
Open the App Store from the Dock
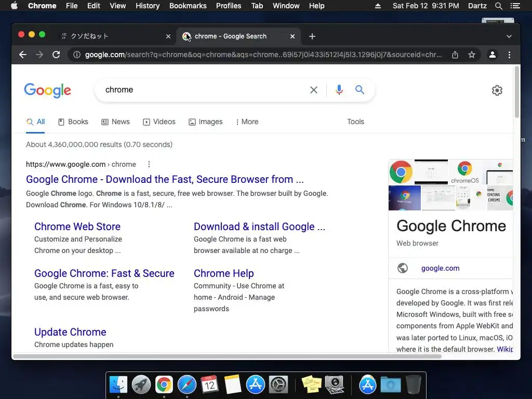(256, 384)
